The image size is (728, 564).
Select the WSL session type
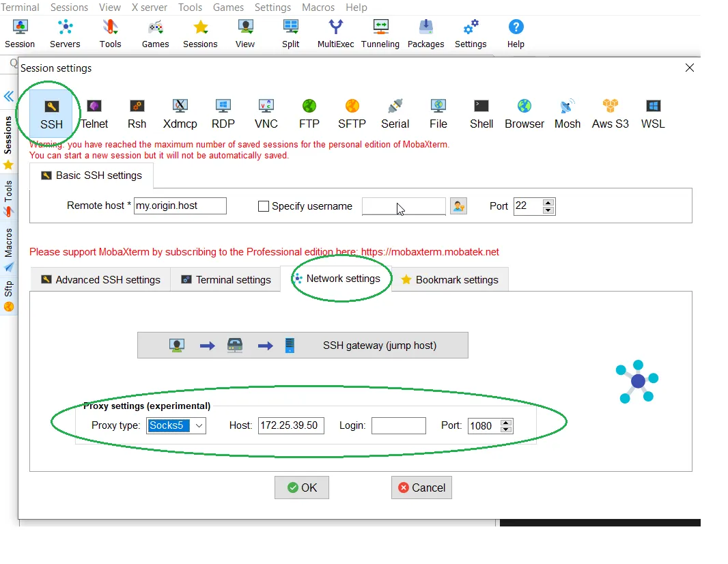tap(653, 114)
